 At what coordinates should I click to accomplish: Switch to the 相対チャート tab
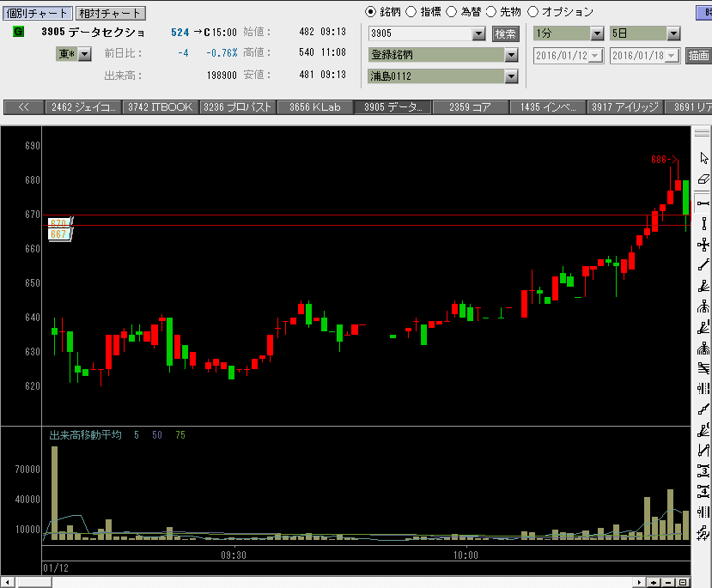[x=110, y=13]
